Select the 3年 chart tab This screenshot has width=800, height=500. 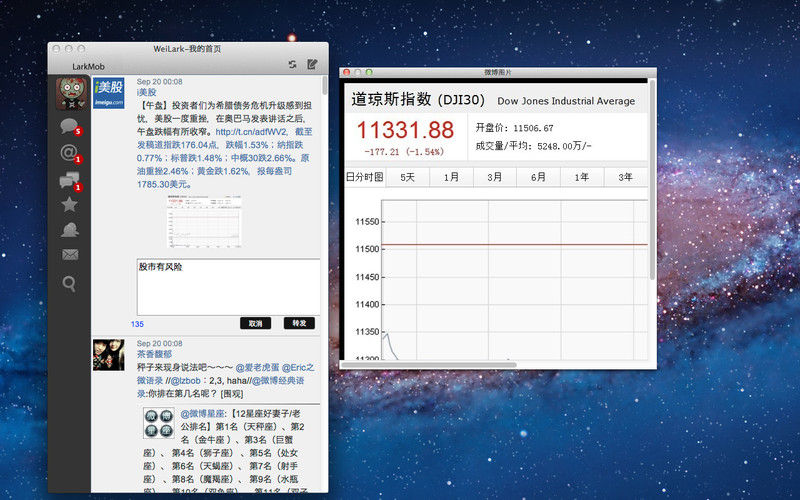626,178
